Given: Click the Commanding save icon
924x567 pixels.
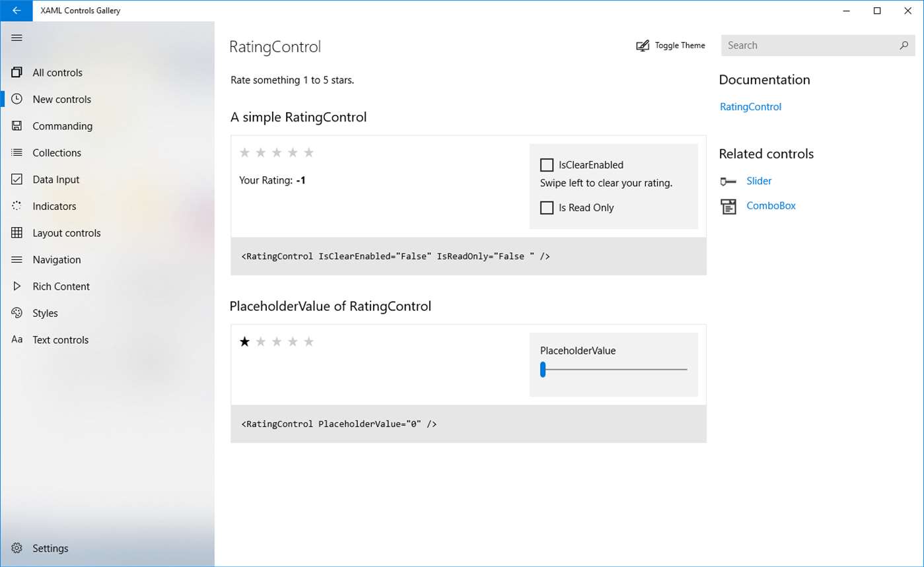Looking at the screenshot, I should (17, 126).
